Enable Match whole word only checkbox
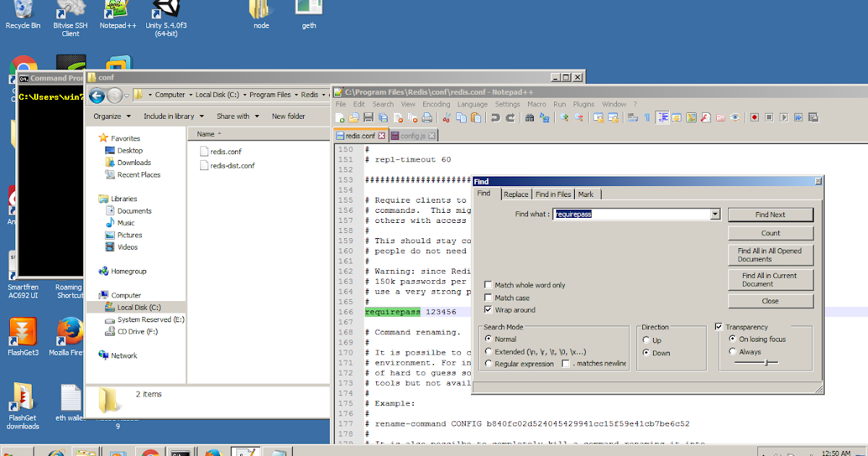 (x=489, y=285)
